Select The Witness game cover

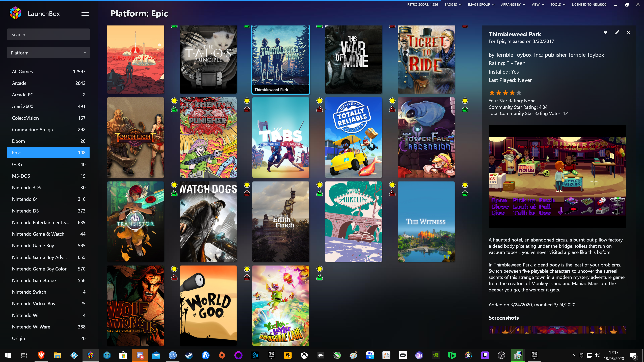(x=426, y=222)
